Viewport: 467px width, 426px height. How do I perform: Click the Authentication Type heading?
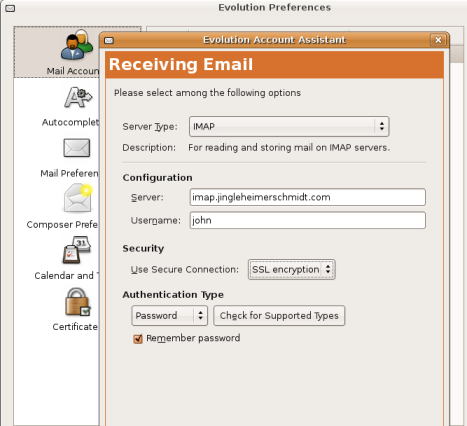[173, 295]
